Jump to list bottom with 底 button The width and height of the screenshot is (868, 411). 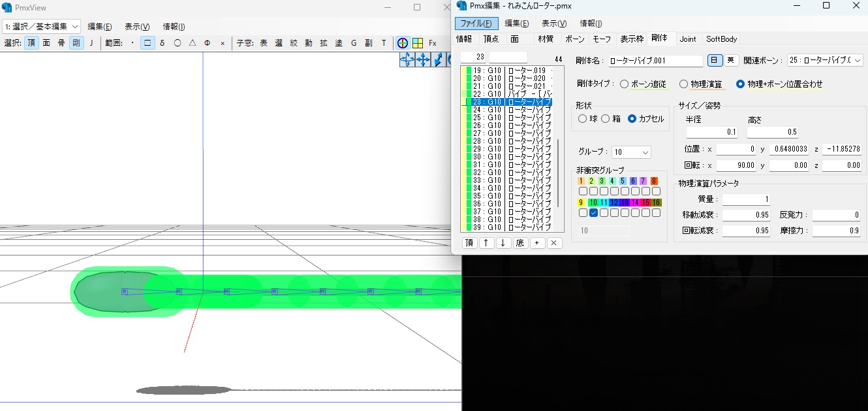click(519, 243)
